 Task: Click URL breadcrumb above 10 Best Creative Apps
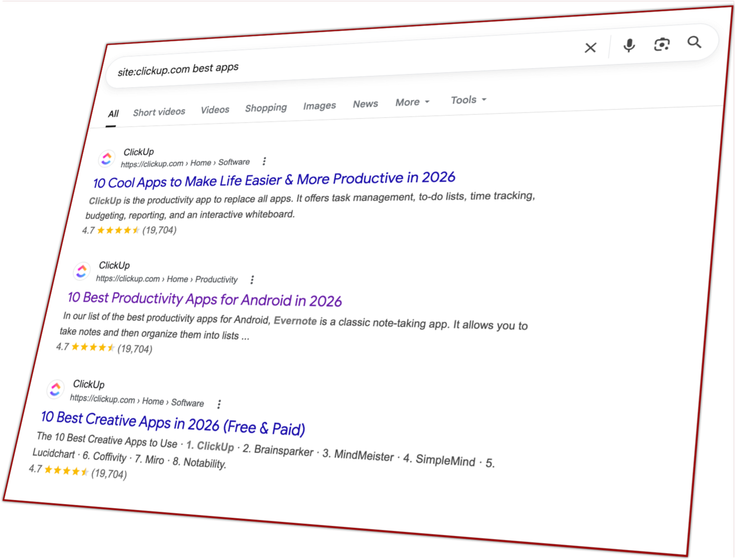137,401
